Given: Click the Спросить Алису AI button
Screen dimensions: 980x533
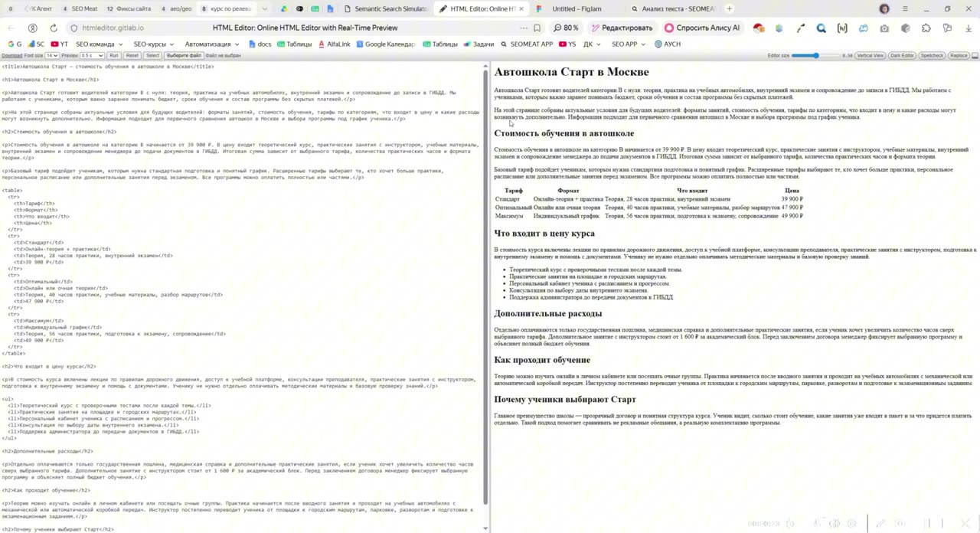Looking at the screenshot, I should coord(702,28).
